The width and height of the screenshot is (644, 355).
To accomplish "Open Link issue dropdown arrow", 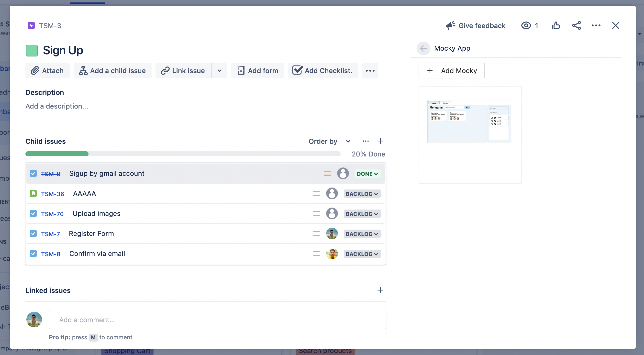I will (219, 71).
